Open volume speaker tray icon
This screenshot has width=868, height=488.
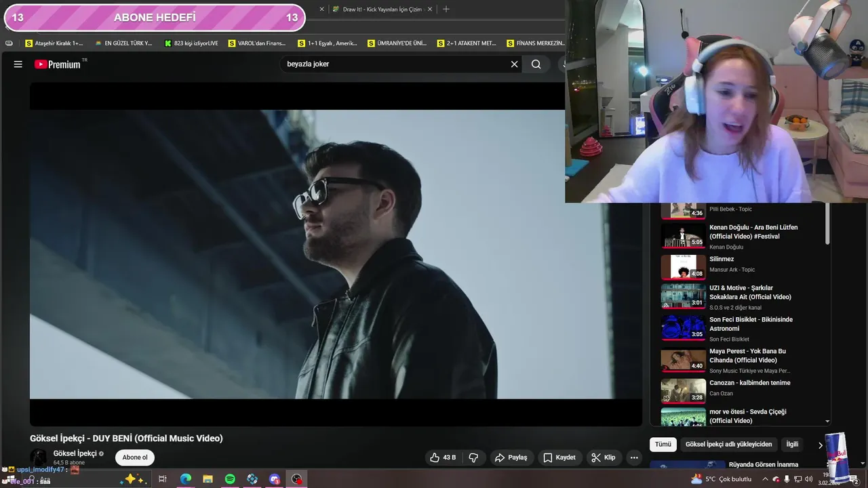pos(809,479)
